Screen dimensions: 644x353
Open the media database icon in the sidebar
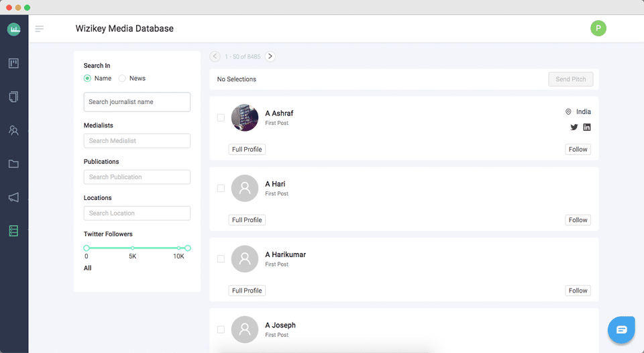[x=14, y=231]
